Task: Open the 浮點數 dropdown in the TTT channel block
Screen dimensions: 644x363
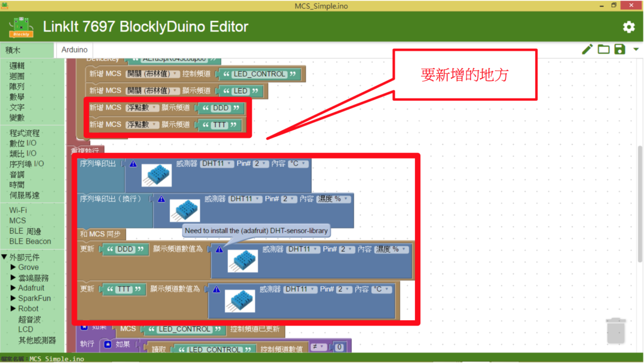Action: pos(142,125)
